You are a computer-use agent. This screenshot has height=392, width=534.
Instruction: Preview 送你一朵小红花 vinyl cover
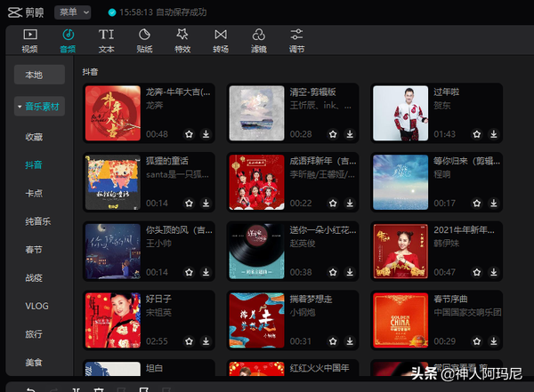coord(257,252)
